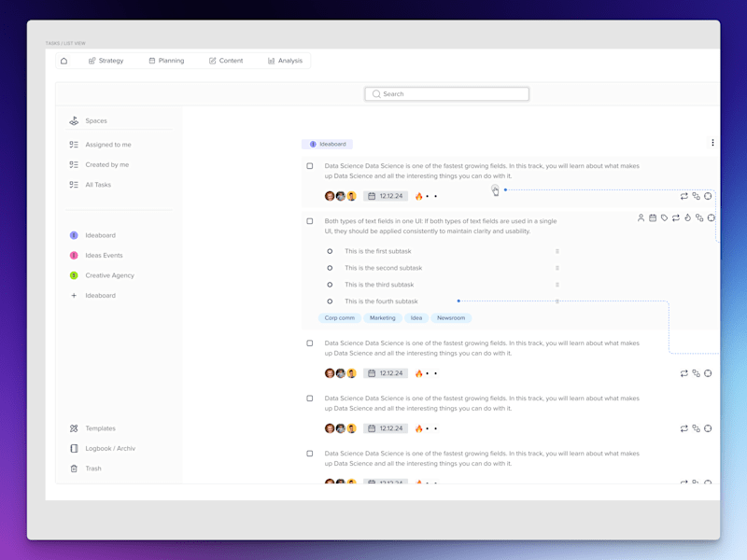Click the Marketing tag
The width and height of the screenshot is (747, 560).
click(383, 318)
